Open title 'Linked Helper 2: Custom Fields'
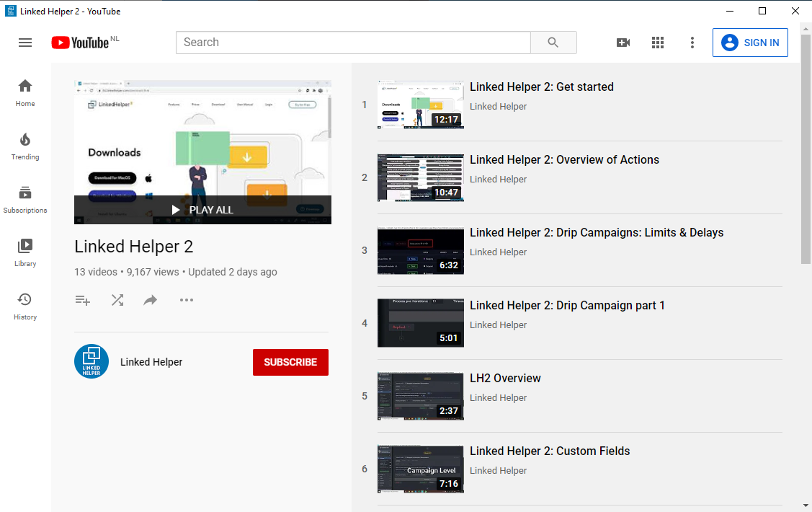Viewport: 812px width, 512px height. [x=550, y=451]
